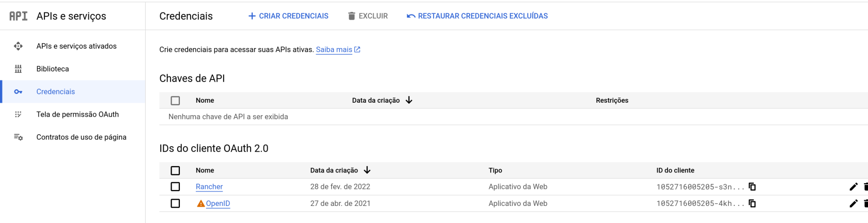The width and height of the screenshot is (868, 223).
Task: Open the Criar Credenciais dropdown
Action: 288,16
